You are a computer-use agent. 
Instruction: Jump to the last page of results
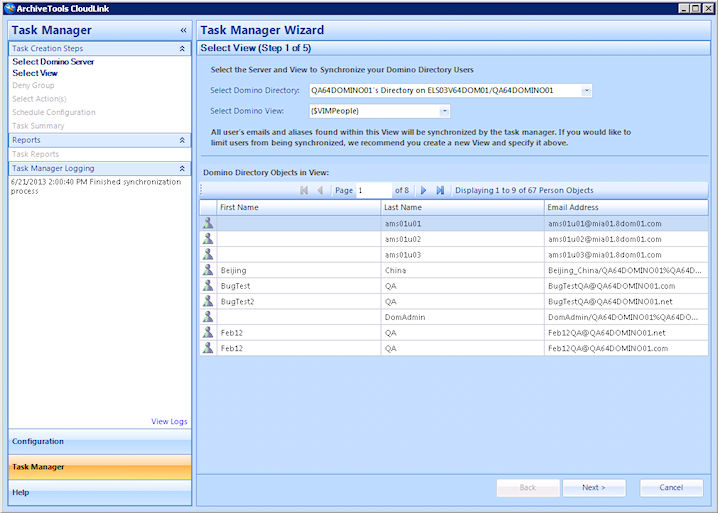coord(440,190)
